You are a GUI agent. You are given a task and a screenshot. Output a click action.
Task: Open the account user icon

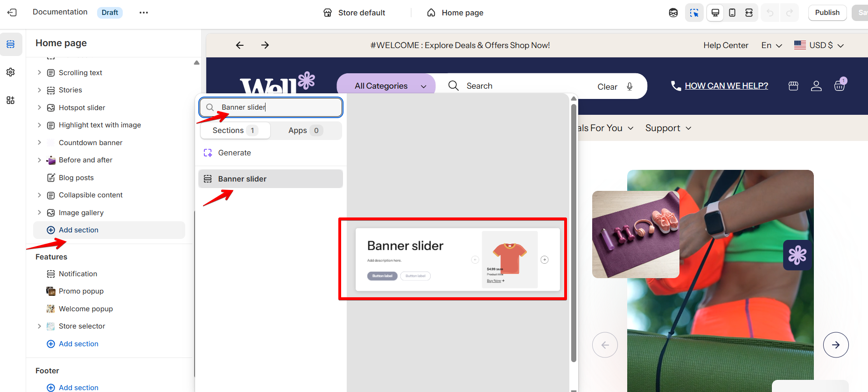click(x=816, y=86)
